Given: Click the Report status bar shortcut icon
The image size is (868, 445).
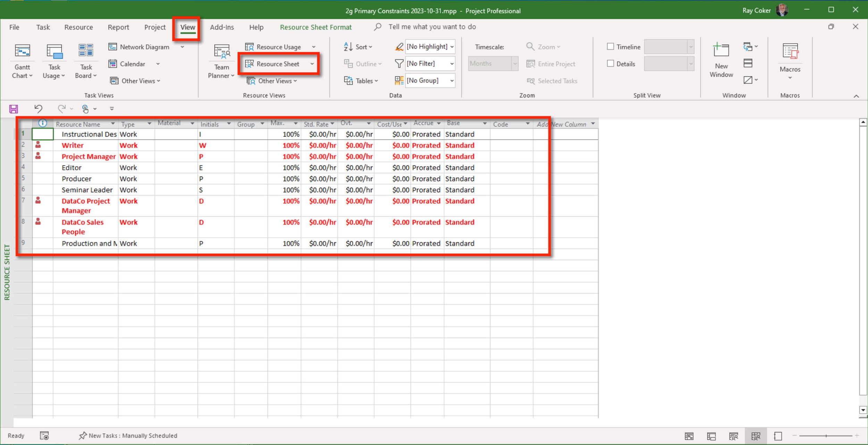Looking at the screenshot, I should click(778, 436).
